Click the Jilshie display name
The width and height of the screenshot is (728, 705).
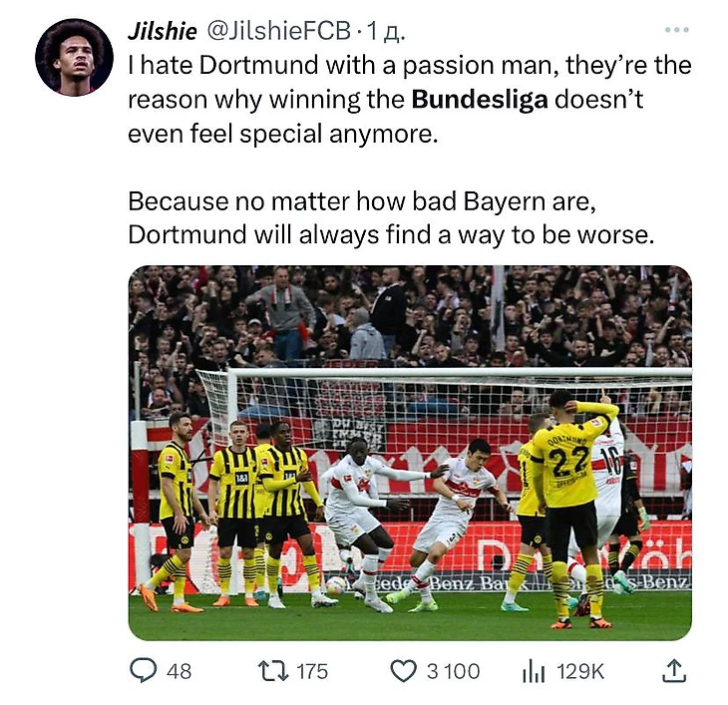pyautogui.click(x=162, y=31)
